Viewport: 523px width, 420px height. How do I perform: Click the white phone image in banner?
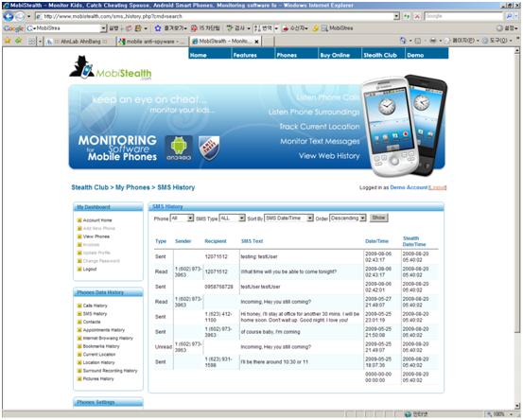389,127
